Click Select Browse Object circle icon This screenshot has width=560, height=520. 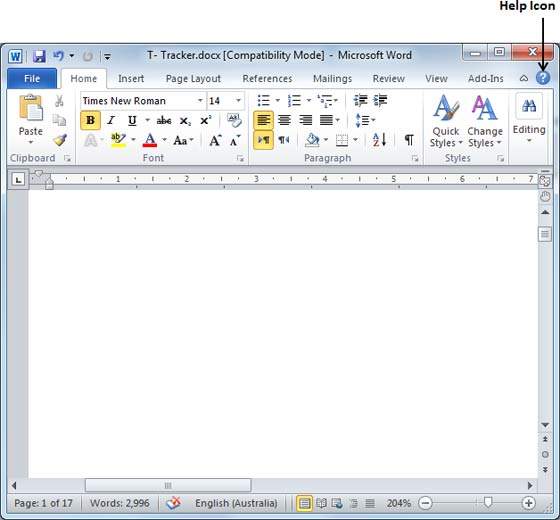point(545,454)
